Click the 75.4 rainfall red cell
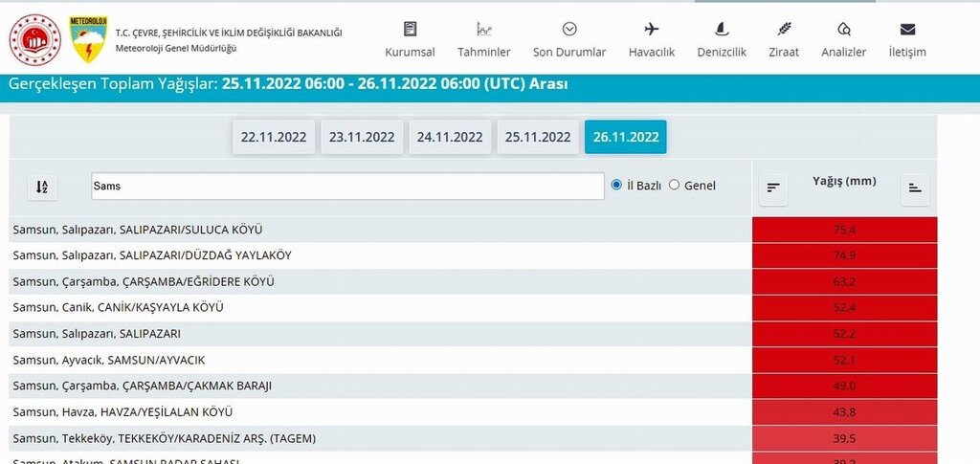 coord(844,230)
